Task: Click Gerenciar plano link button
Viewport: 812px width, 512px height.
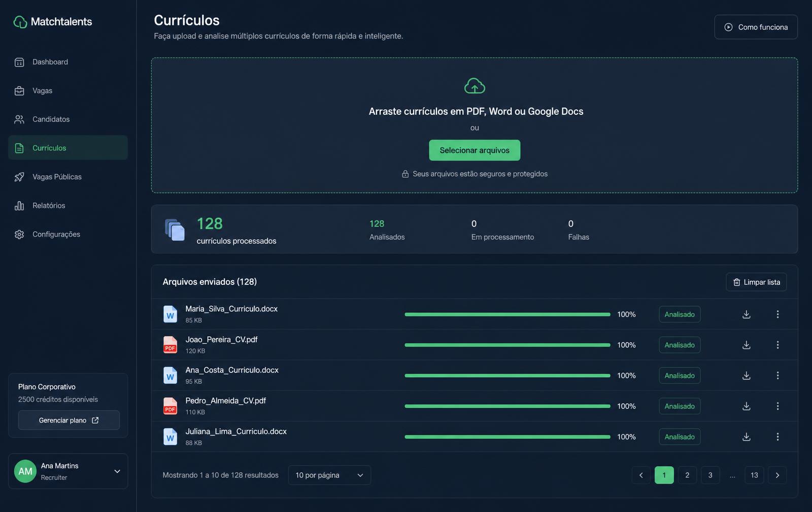Action: point(69,421)
